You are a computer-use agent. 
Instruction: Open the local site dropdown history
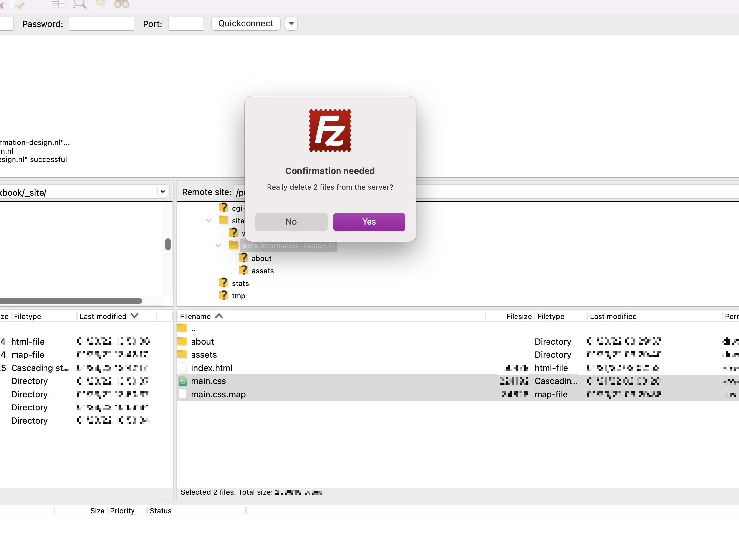click(x=163, y=192)
